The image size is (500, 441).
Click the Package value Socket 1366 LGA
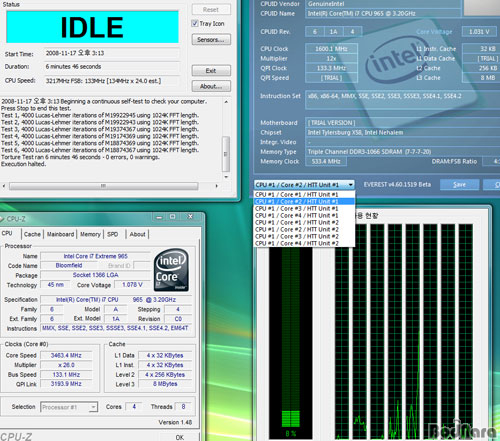pyautogui.click(x=95, y=275)
